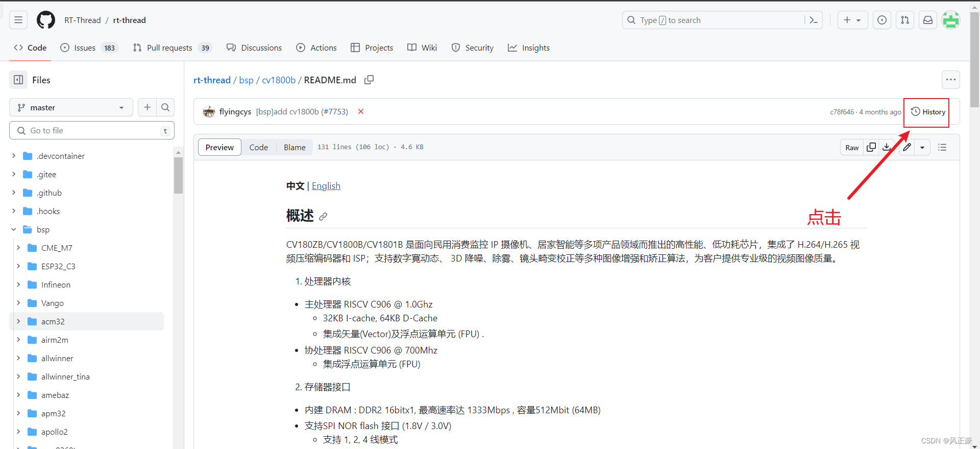
Task: Open the Actions tab
Action: tap(316, 48)
